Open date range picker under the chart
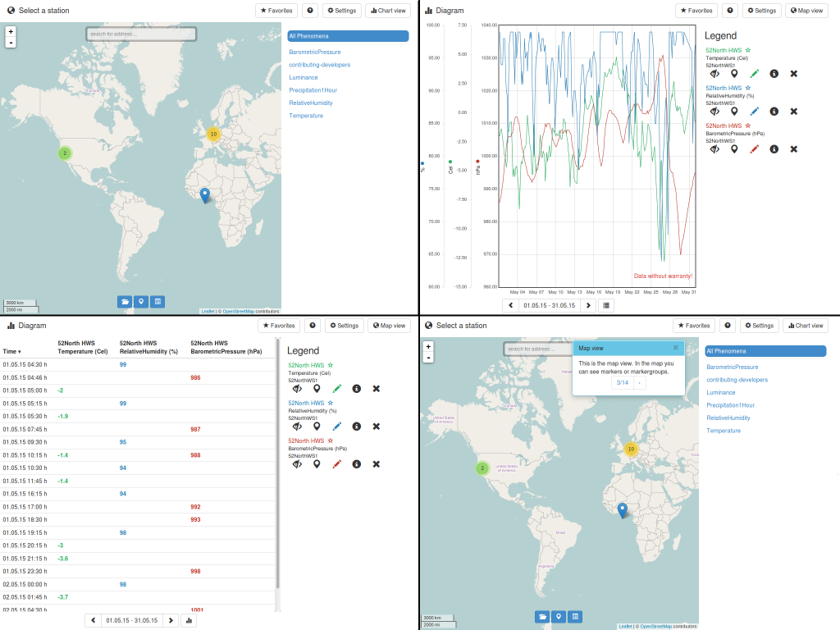 [550, 305]
